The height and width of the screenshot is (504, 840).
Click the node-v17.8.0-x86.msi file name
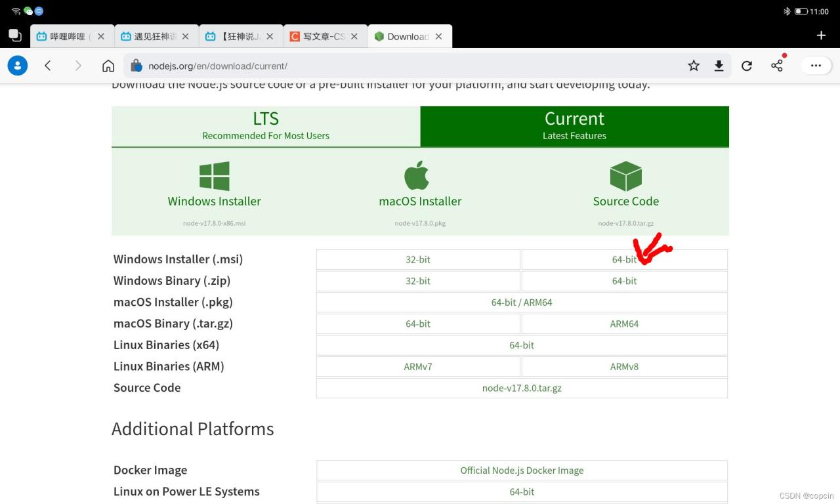(x=215, y=223)
